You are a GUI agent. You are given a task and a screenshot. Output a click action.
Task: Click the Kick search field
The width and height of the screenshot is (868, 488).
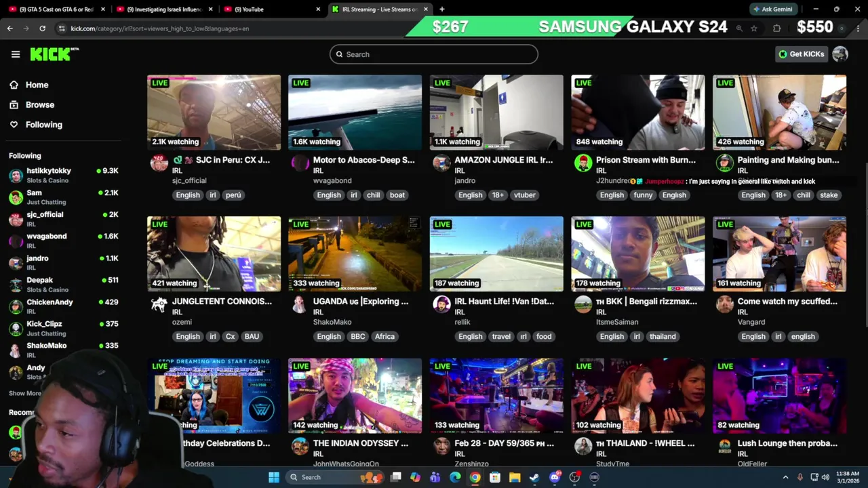[434, 54]
